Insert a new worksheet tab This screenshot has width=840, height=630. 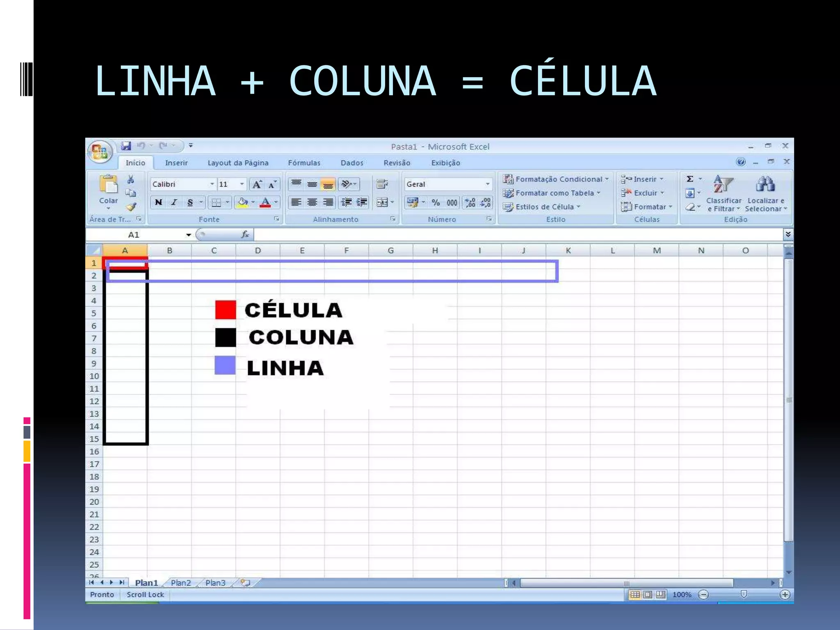click(245, 583)
